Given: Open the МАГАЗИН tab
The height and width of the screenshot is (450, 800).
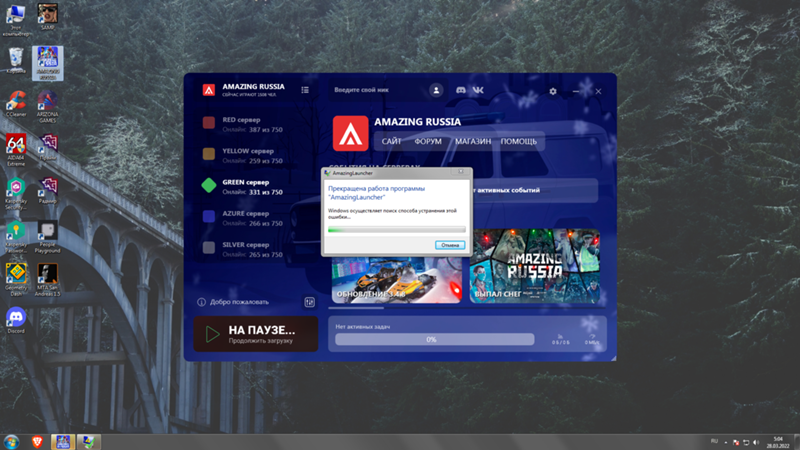Looking at the screenshot, I should (473, 141).
